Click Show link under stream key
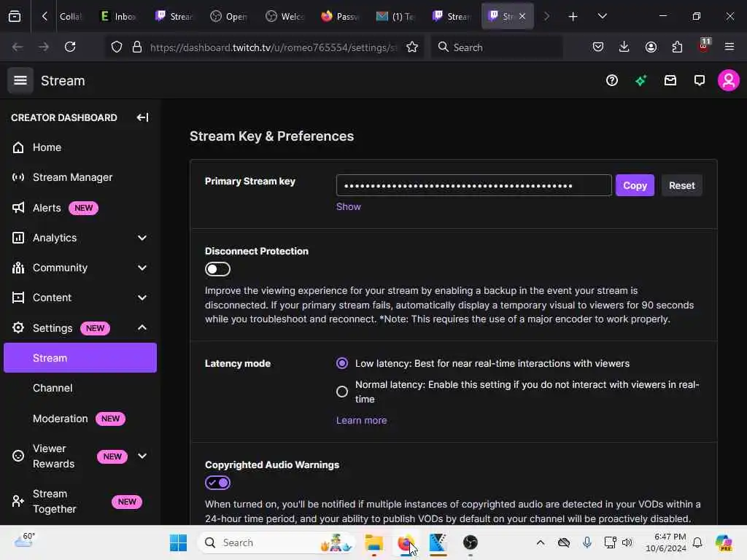The image size is (747, 560). tap(349, 206)
